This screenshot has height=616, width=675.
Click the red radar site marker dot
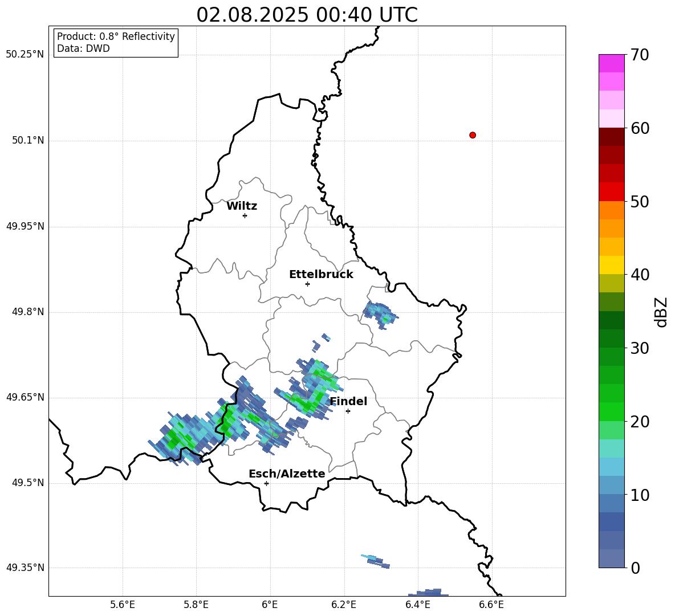[x=472, y=135]
